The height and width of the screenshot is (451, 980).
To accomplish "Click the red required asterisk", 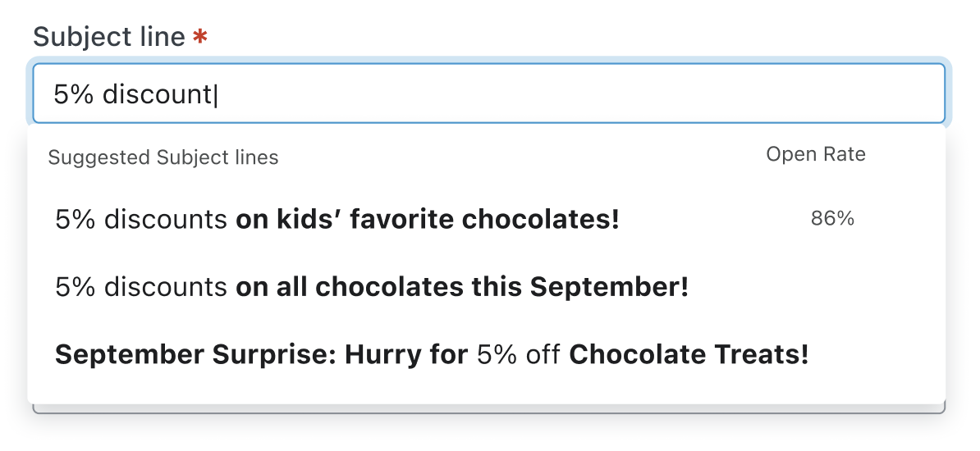I will 199,37.
